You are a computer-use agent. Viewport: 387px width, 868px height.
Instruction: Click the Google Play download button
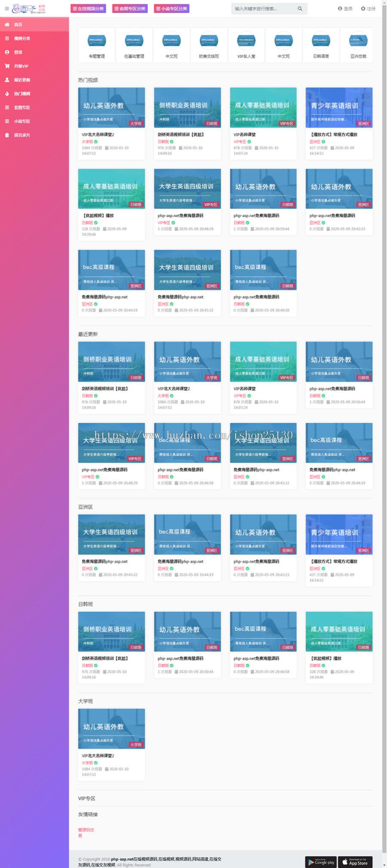coord(321,862)
